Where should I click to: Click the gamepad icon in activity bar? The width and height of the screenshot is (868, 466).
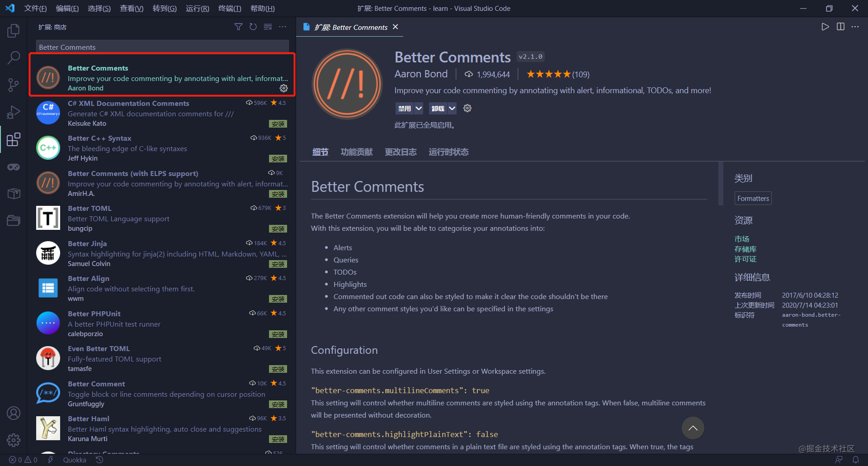tap(14, 167)
